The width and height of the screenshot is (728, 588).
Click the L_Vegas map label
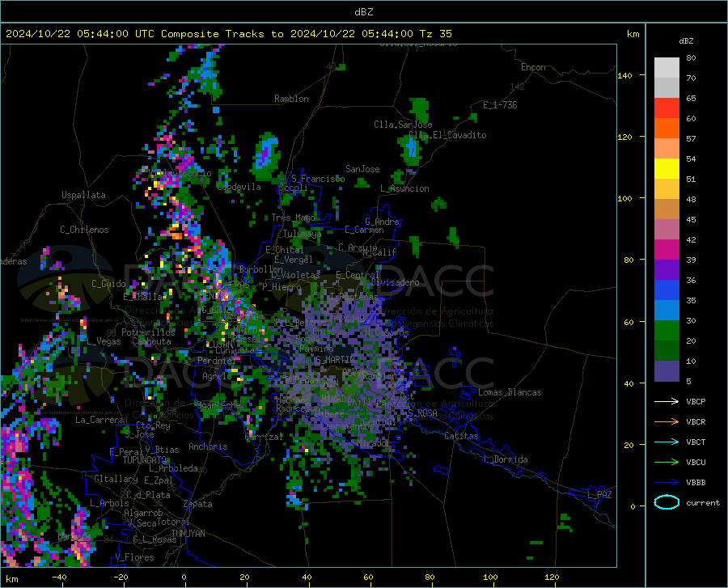pyautogui.click(x=104, y=341)
